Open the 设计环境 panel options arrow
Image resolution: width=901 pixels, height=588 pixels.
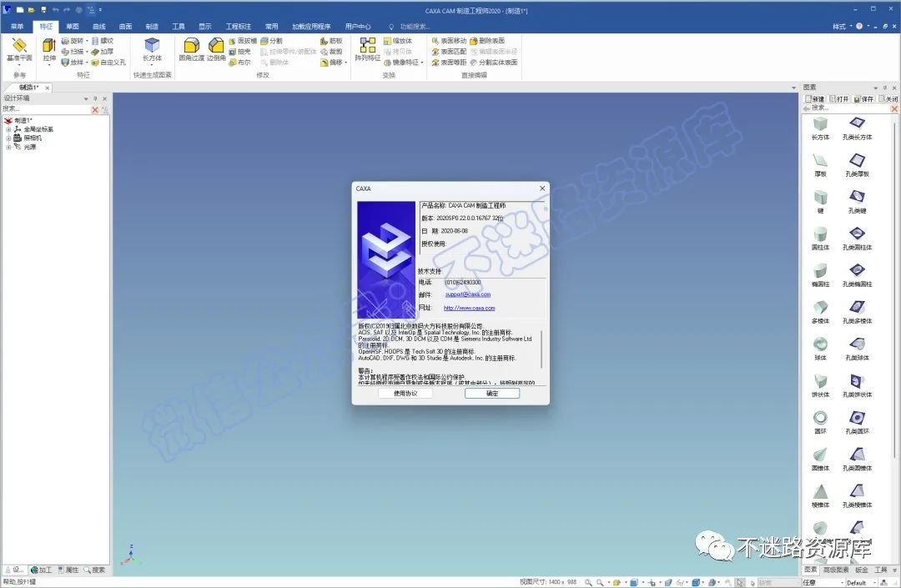(86, 98)
